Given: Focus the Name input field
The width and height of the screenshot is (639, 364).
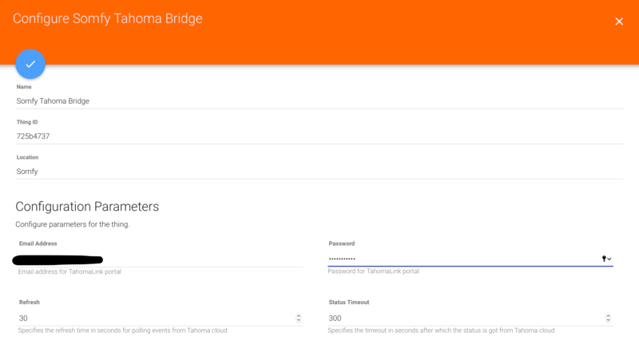Looking at the screenshot, I should pyautogui.click(x=319, y=101).
